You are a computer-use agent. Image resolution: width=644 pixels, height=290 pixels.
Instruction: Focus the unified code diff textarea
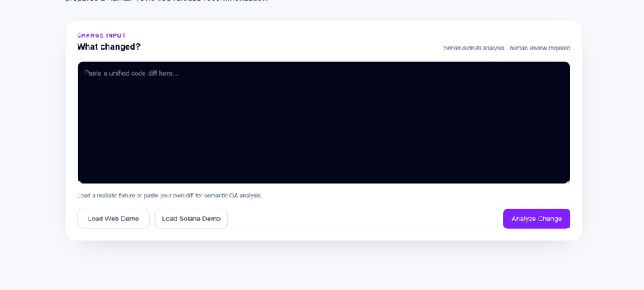click(x=324, y=122)
